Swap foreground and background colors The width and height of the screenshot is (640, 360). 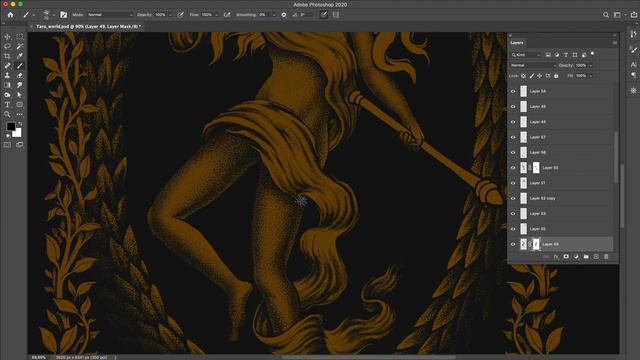tap(20, 123)
